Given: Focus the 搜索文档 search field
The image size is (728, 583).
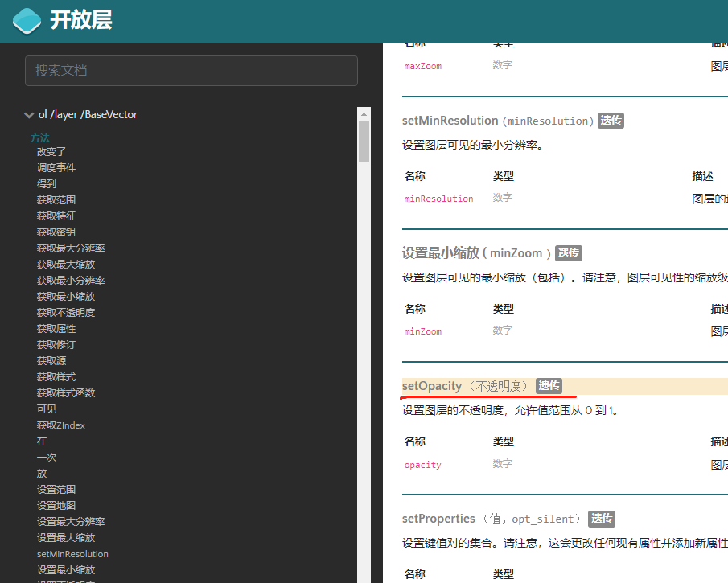Looking at the screenshot, I should click(191, 71).
